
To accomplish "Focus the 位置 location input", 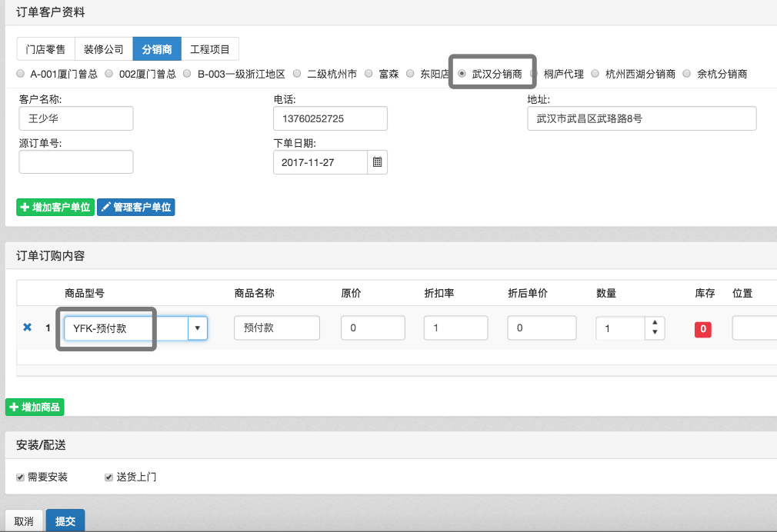I will tap(755, 328).
